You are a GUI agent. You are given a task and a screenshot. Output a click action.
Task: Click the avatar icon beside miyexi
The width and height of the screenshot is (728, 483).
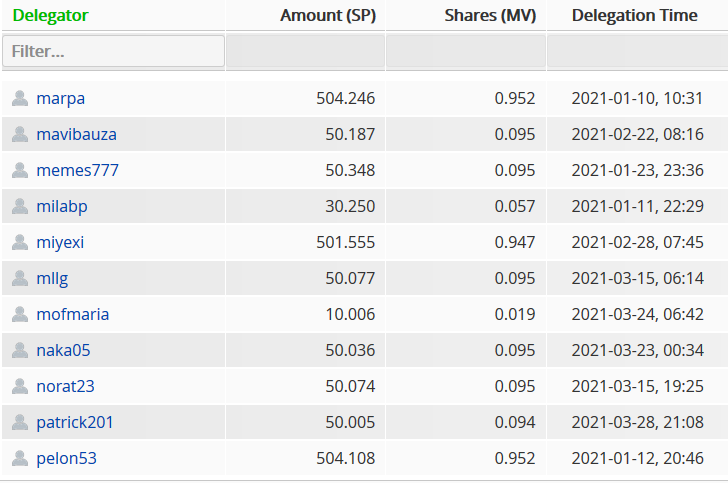point(20,242)
